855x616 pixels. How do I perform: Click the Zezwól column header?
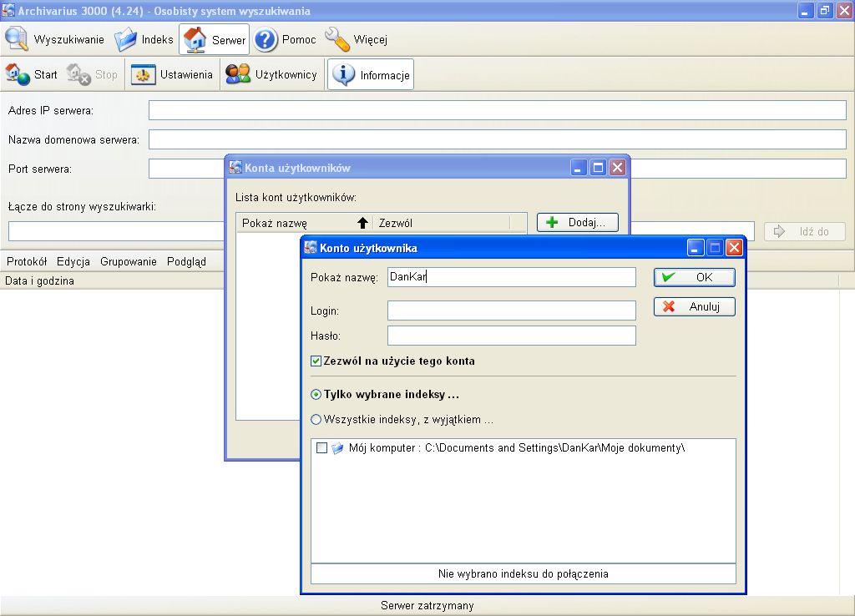[442, 223]
